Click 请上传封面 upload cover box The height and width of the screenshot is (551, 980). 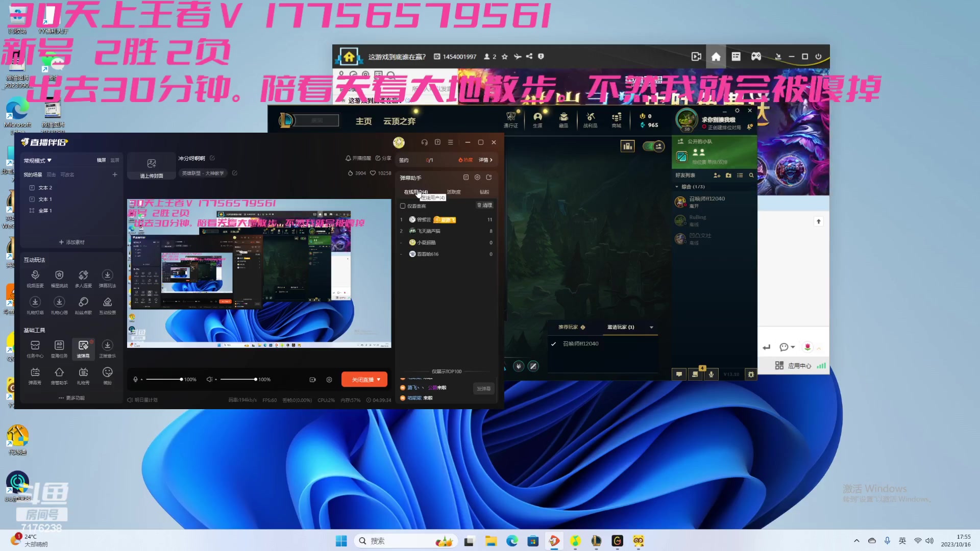click(x=152, y=166)
